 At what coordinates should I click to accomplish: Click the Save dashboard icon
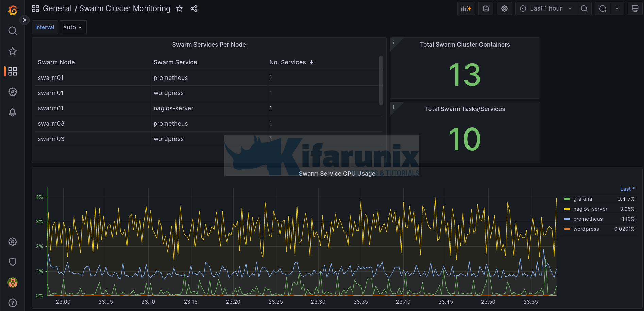pyautogui.click(x=486, y=8)
